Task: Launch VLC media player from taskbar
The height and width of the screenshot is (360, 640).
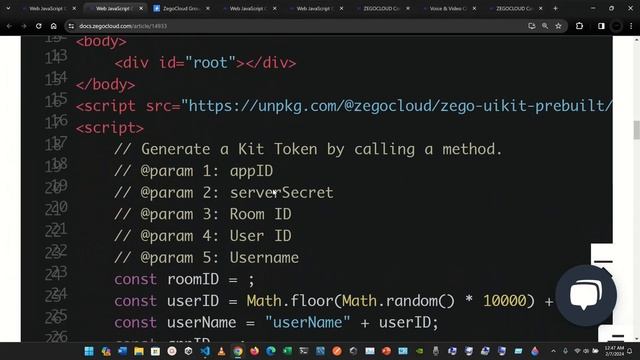Action: pyautogui.click(x=221, y=351)
